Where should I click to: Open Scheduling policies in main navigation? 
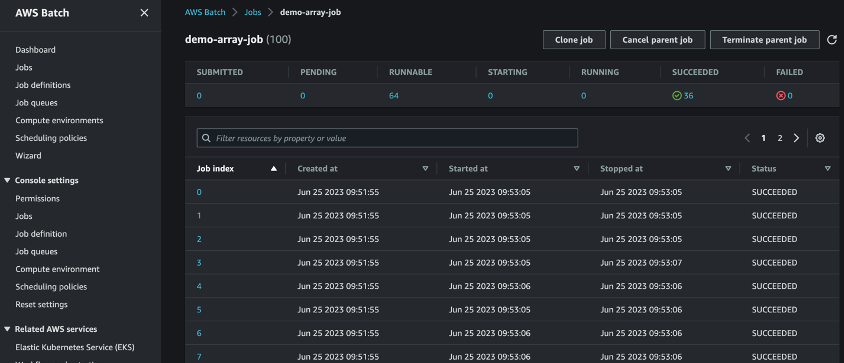pos(51,138)
